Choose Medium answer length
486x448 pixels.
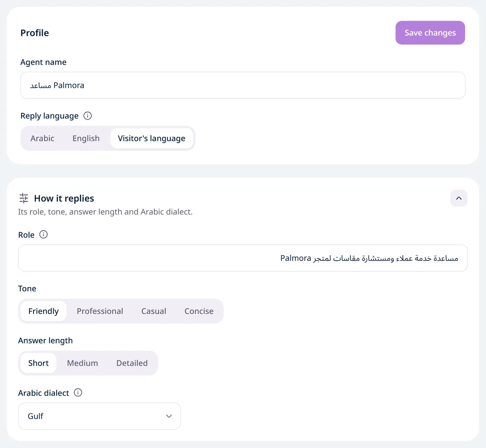83,363
